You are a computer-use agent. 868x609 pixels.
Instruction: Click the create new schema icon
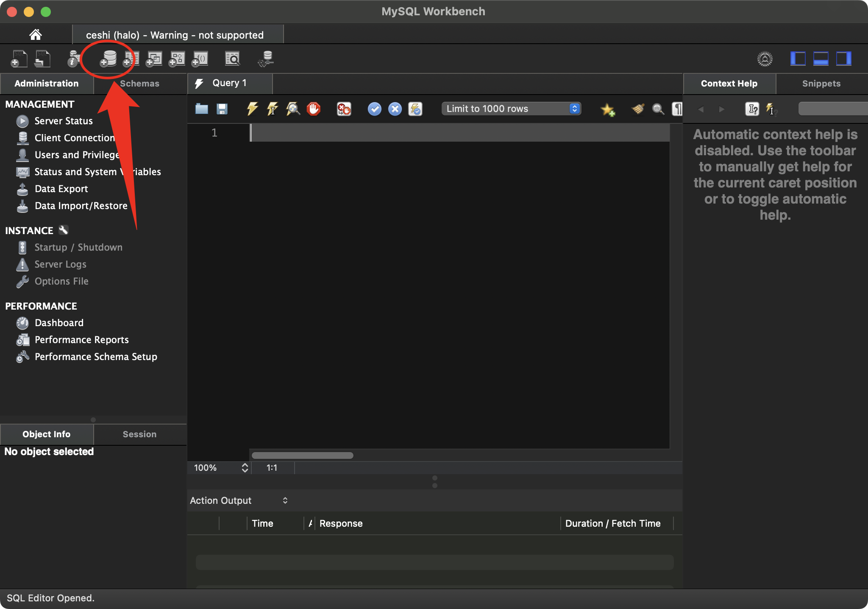[x=108, y=59]
